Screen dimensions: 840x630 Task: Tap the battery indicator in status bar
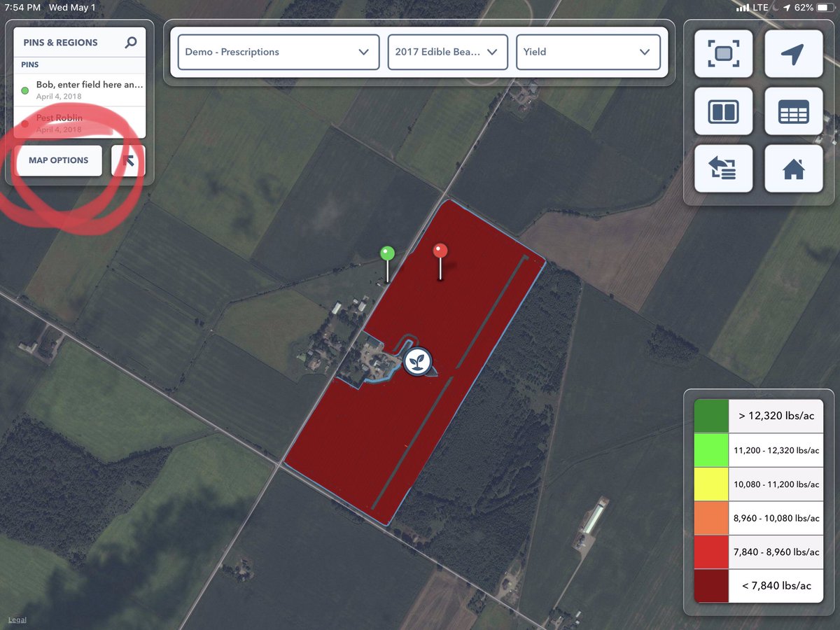[825, 8]
